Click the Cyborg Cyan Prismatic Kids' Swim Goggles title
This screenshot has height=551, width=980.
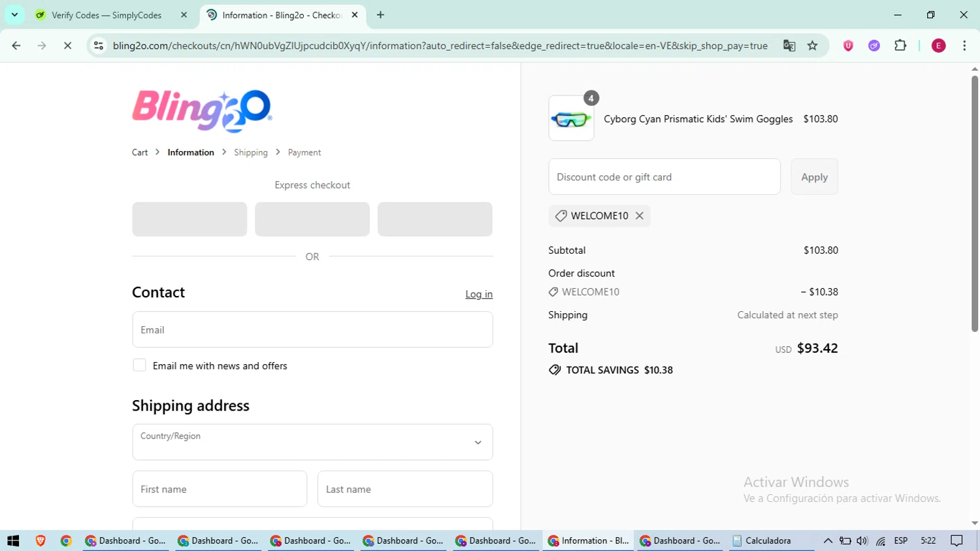point(698,119)
